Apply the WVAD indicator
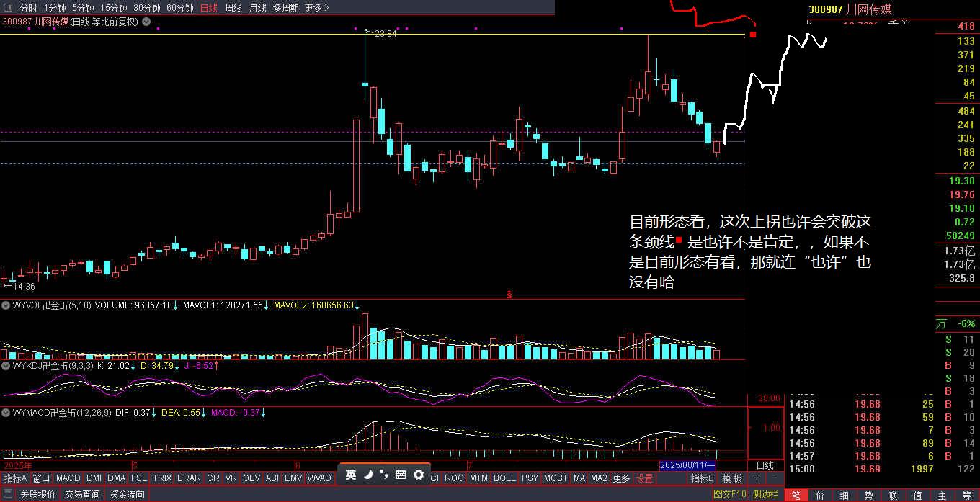Screen dimensions: 980x502 319,478
